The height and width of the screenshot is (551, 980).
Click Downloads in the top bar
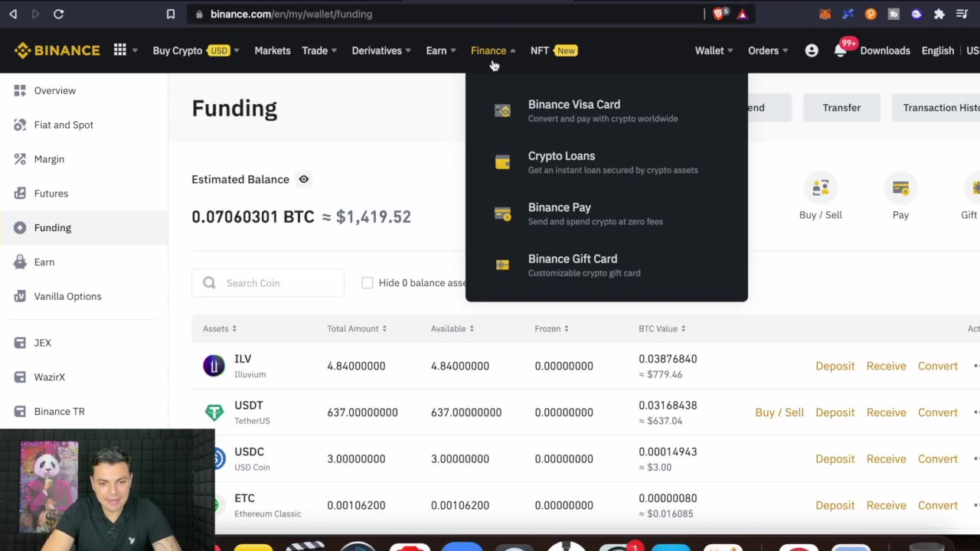885,51
